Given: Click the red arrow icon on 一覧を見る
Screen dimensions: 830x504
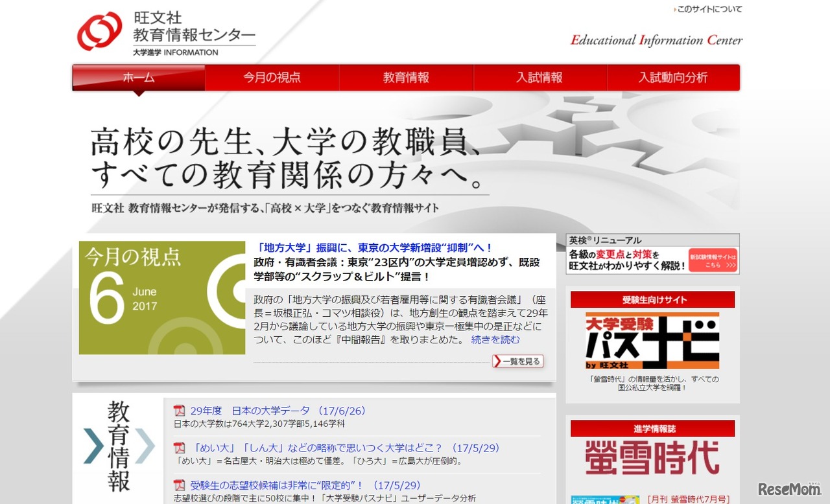Looking at the screenshot, I should (497, 361).
